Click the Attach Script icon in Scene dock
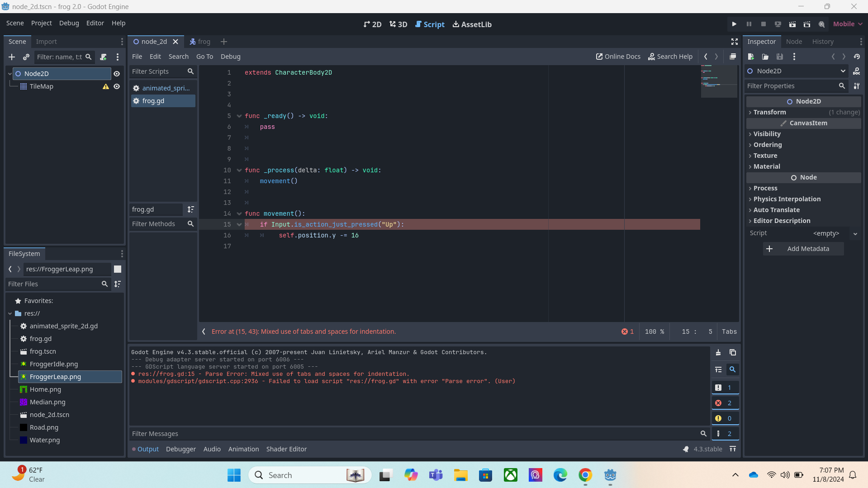This screenshot has width=868, height=488. click(103, 57)
